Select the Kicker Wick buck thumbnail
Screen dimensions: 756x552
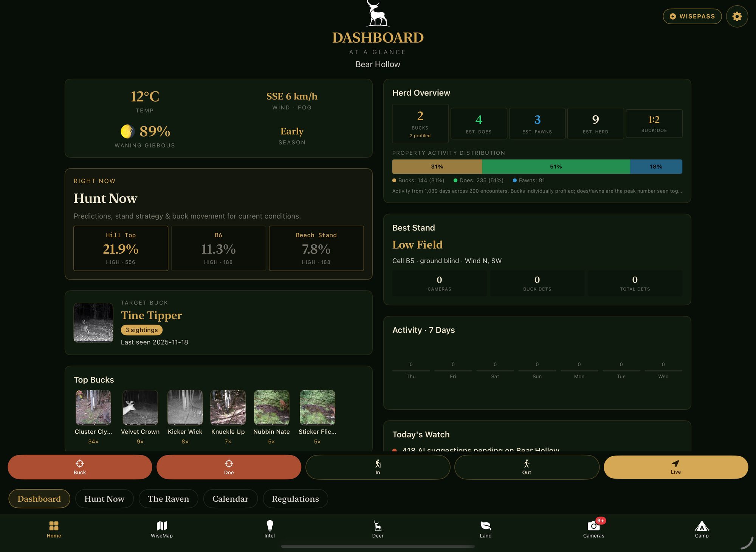click(x=185, y=407)
